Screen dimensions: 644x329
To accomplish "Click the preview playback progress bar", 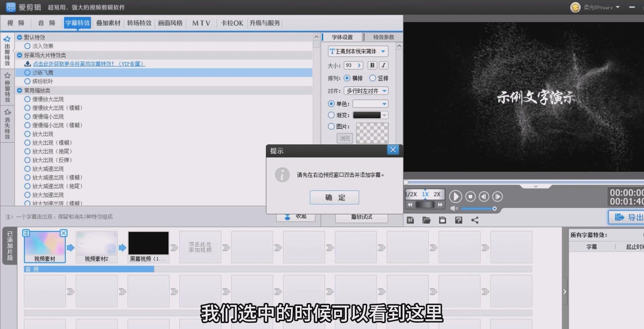I will click(524, 182).
